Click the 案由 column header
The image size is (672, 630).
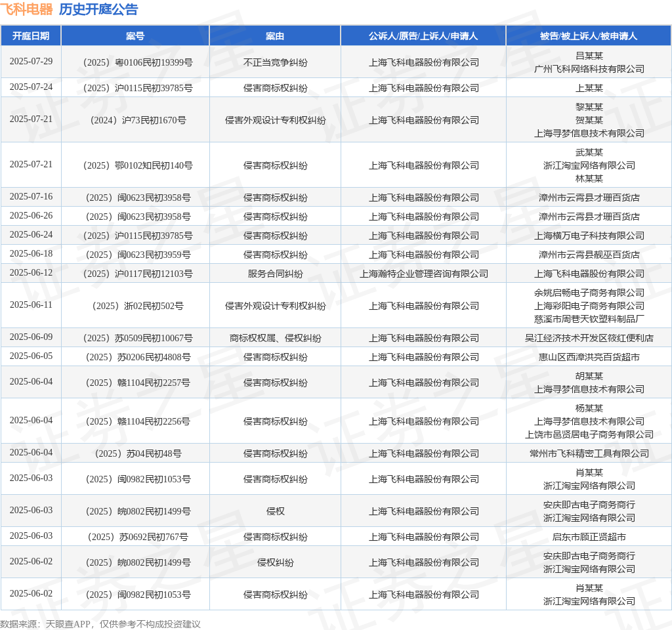tap(275, 36)
